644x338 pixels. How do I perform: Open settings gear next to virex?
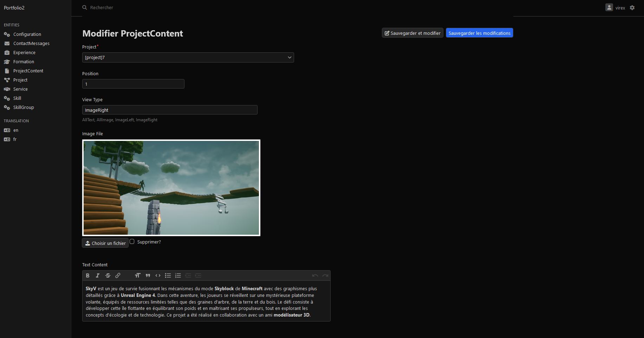632,8
